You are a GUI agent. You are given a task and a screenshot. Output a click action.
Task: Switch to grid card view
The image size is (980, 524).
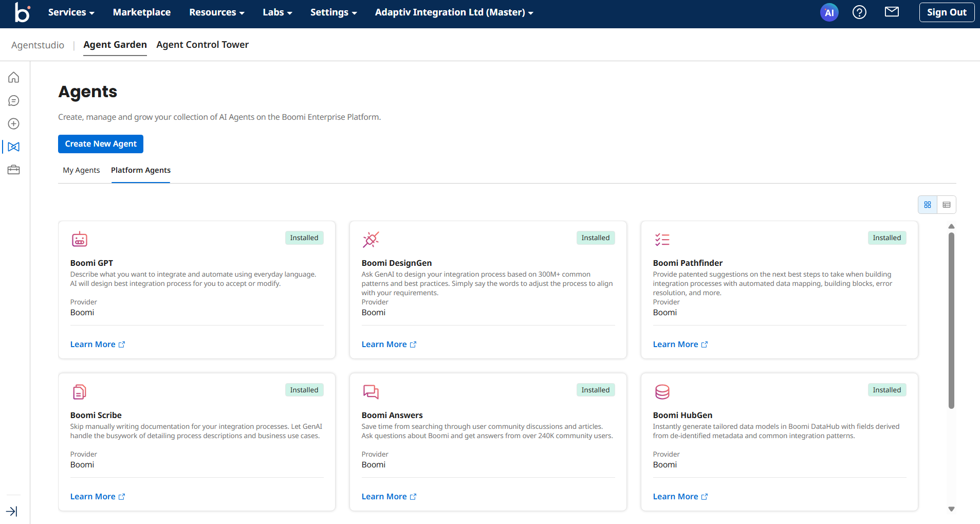point(928,205)
